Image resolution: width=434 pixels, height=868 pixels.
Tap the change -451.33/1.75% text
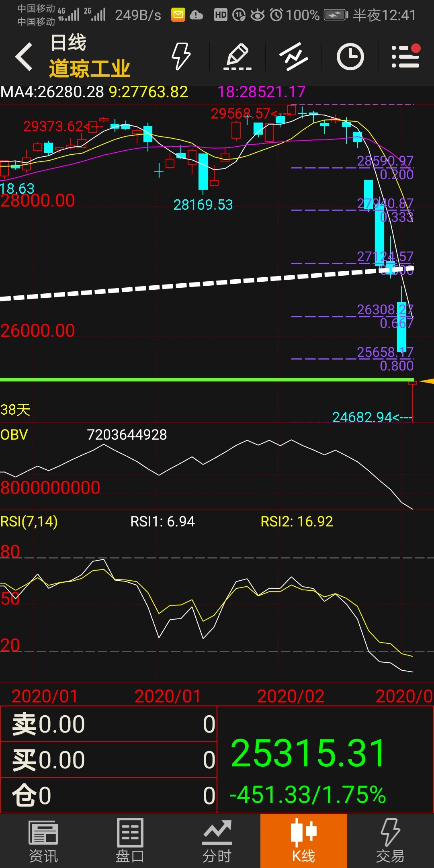[307, 794]
